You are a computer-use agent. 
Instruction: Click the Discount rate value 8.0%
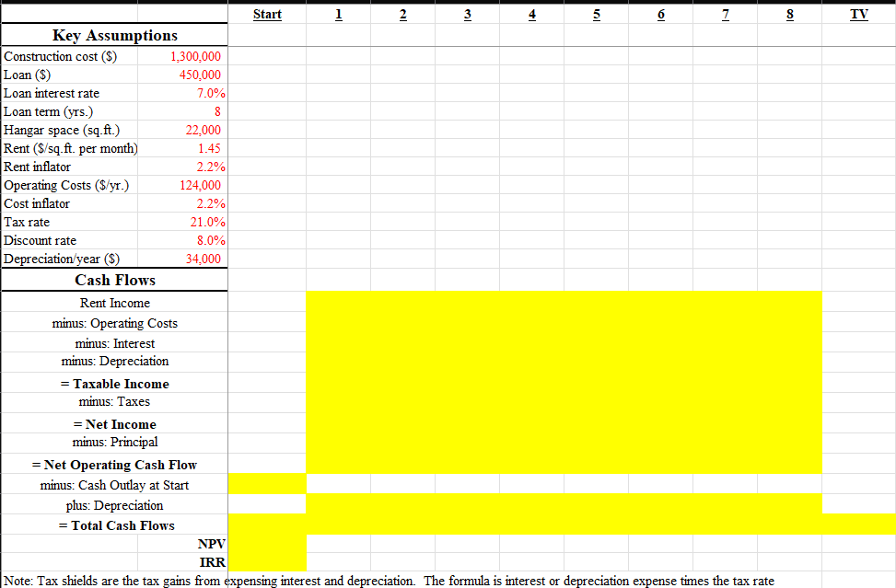coord(211,240)
